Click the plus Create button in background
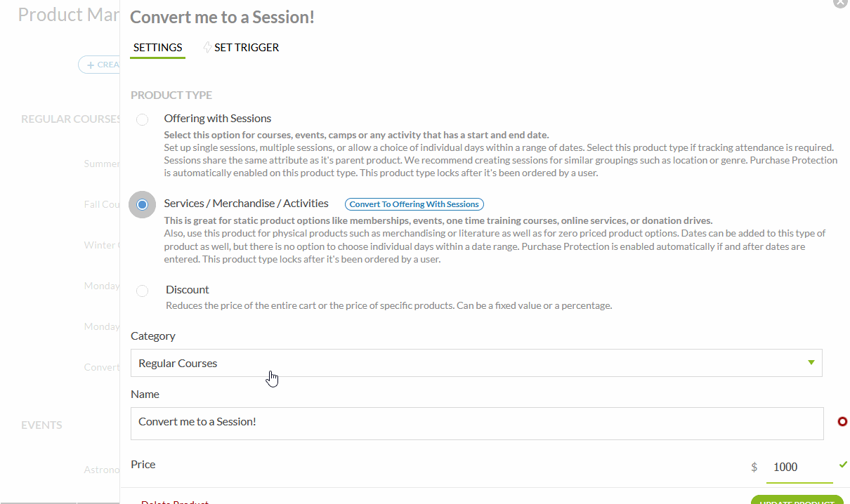Screen dimensions: 850x504 click(x=99, y=65)
